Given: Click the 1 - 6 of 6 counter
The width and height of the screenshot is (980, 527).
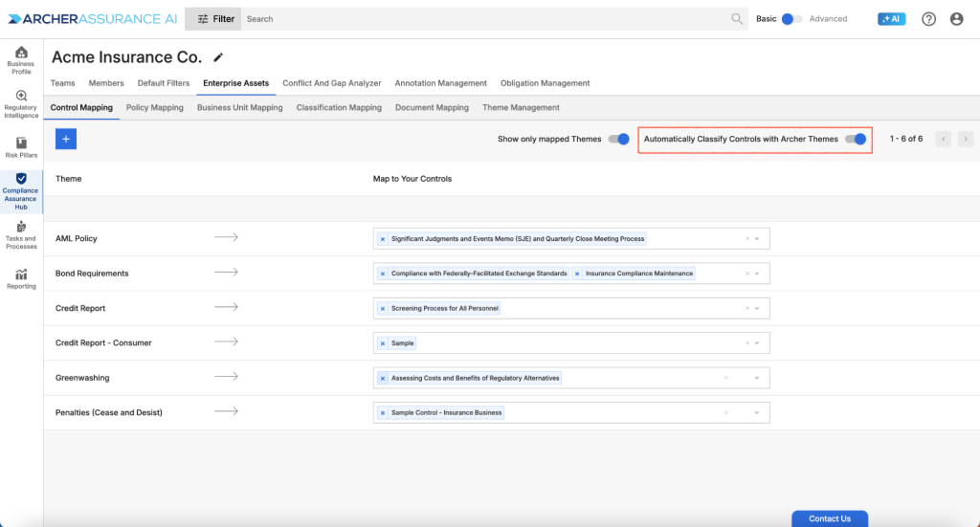Looking at the screenshot, I should [x=906, y=139].
